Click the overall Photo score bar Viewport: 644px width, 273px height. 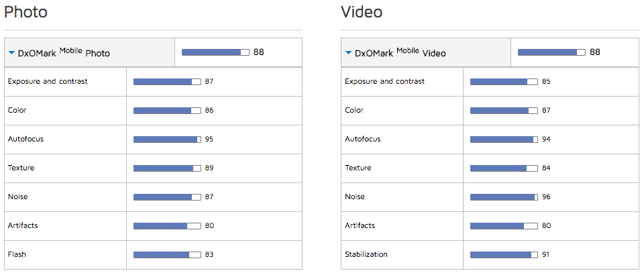pos(215,52)
